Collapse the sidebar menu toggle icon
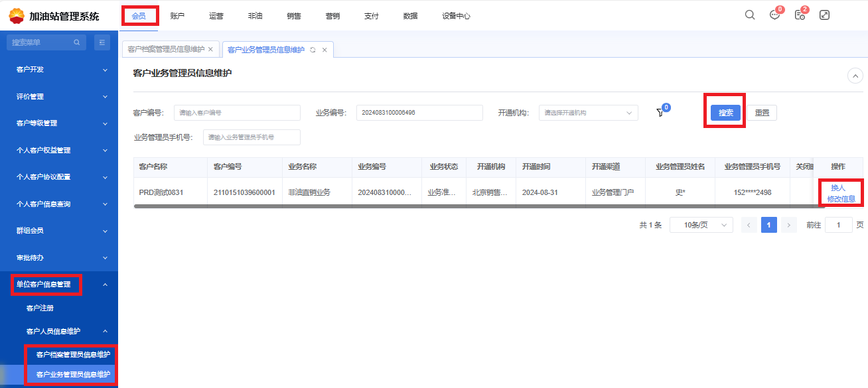The width and height of the screenshot is (868, 388). tap(102, 42)
